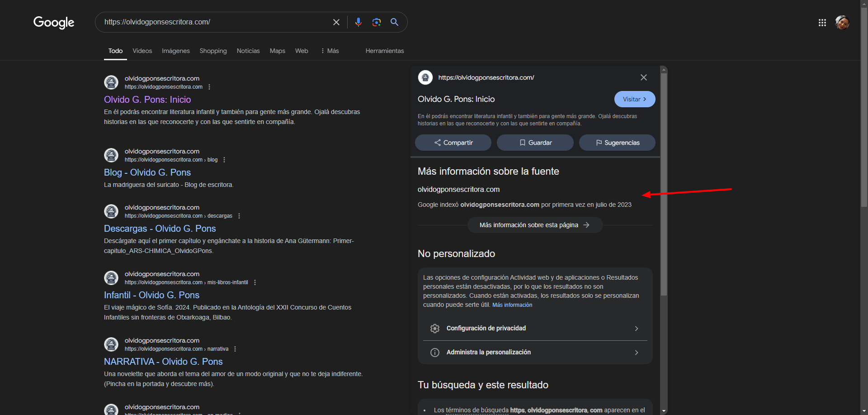The width and height of the screenshot is (868, 415).
Task: Click the Visitar button
Action: tap(635, 99)
